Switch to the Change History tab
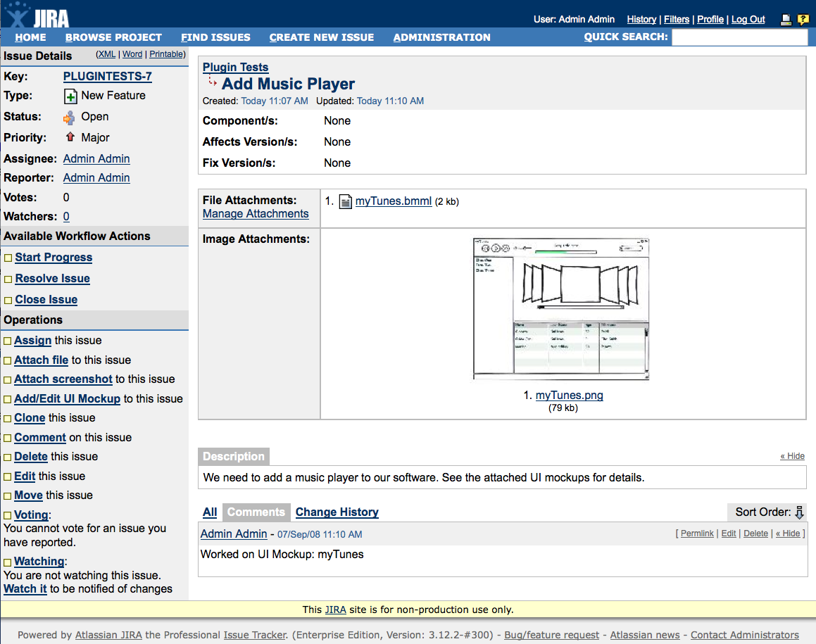 coord(337,512)
